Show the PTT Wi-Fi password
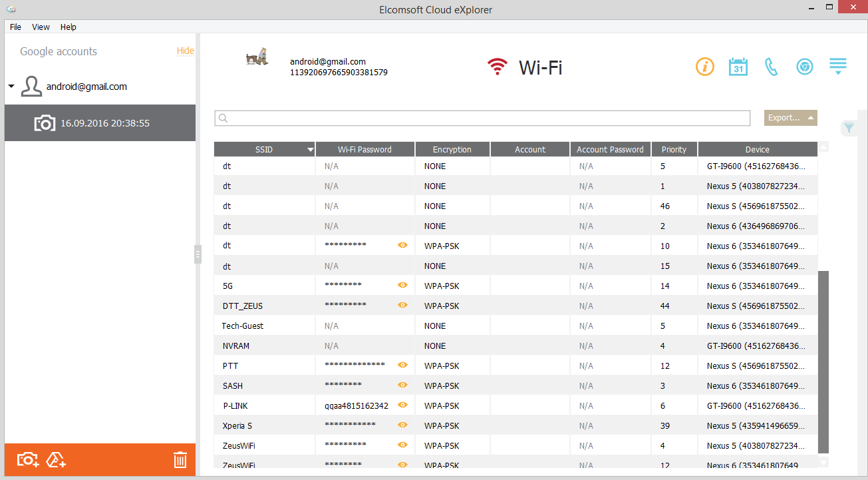 [x=402, y=365]
